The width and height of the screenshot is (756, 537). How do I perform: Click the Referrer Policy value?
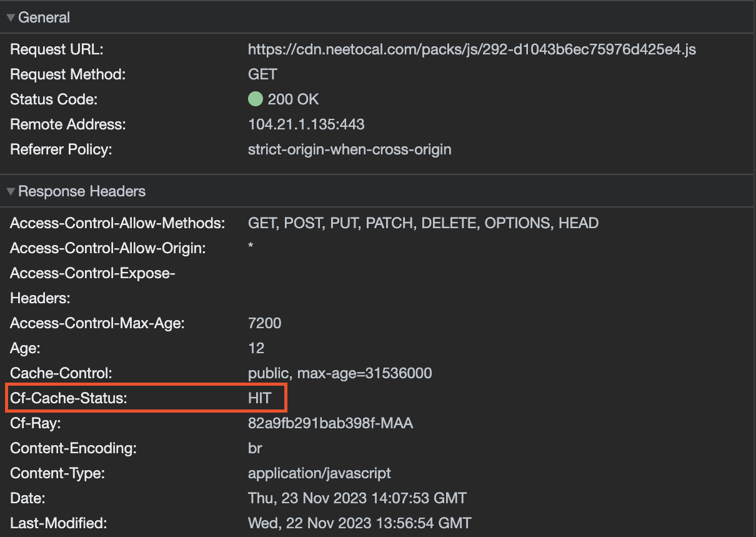(x=349, y=149)
